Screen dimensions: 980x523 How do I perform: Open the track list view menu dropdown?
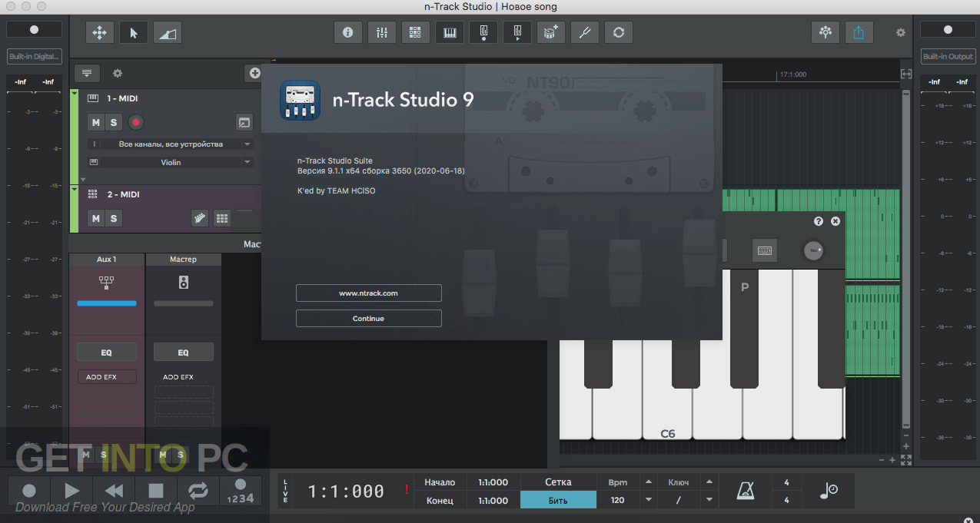click(87, 74)
